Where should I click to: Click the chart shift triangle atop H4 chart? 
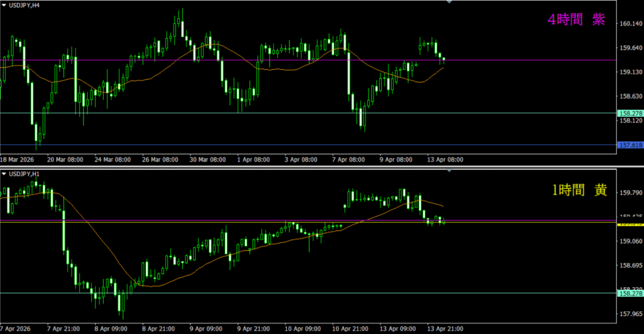click(449, 3)
